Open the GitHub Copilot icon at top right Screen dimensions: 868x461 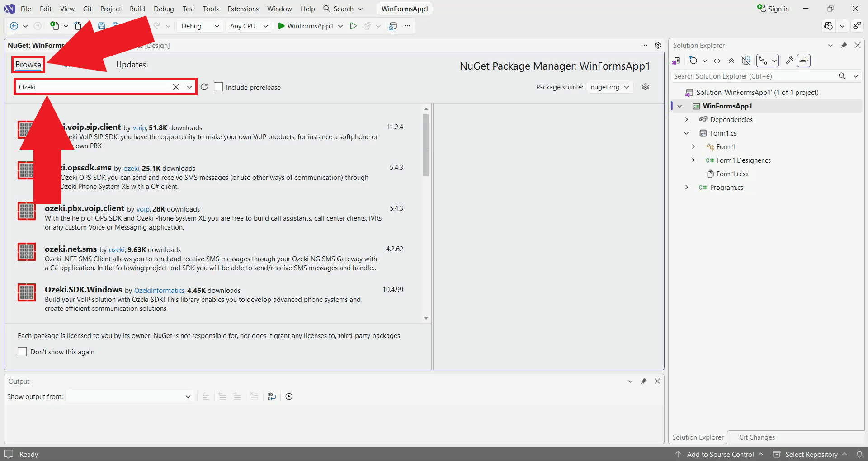coord(828,26)
